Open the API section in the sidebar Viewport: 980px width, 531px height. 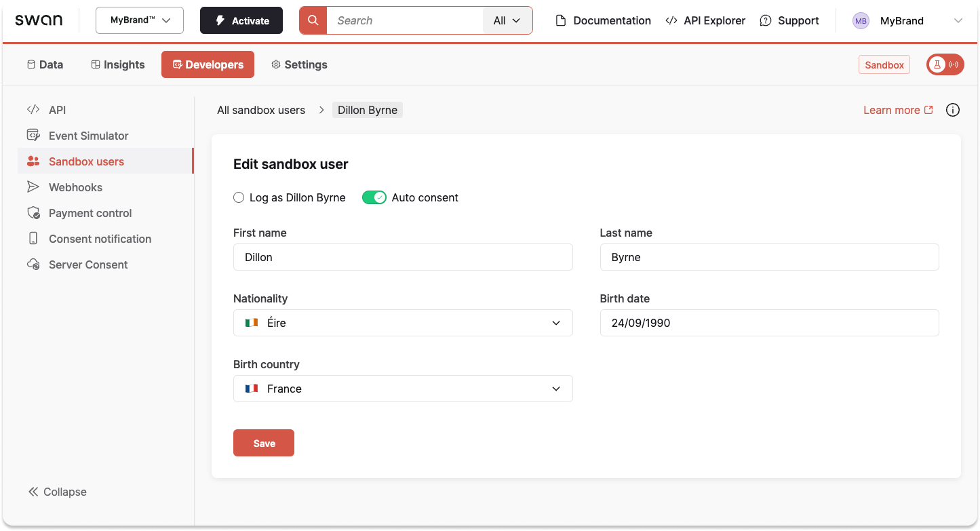pos(57,109)
